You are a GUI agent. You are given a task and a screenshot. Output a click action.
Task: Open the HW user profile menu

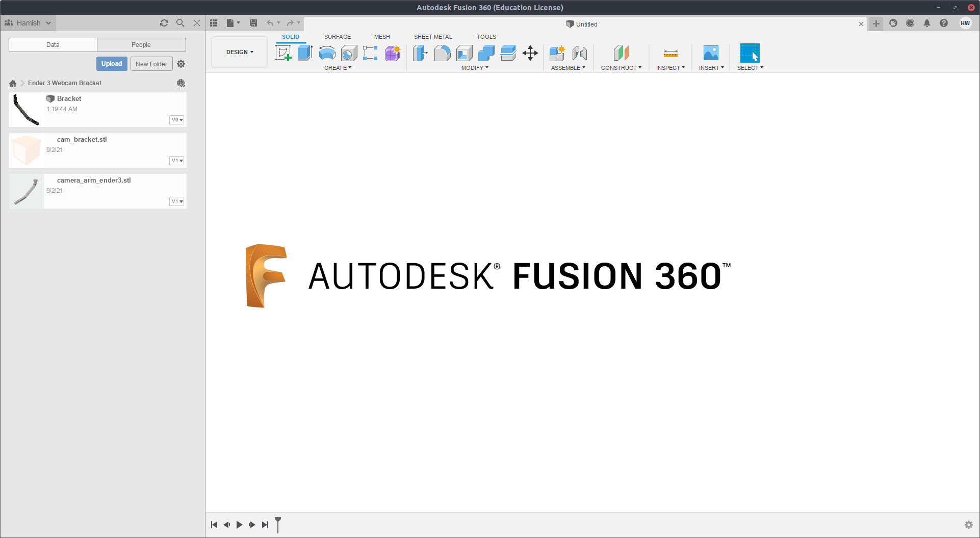point(965,23)
